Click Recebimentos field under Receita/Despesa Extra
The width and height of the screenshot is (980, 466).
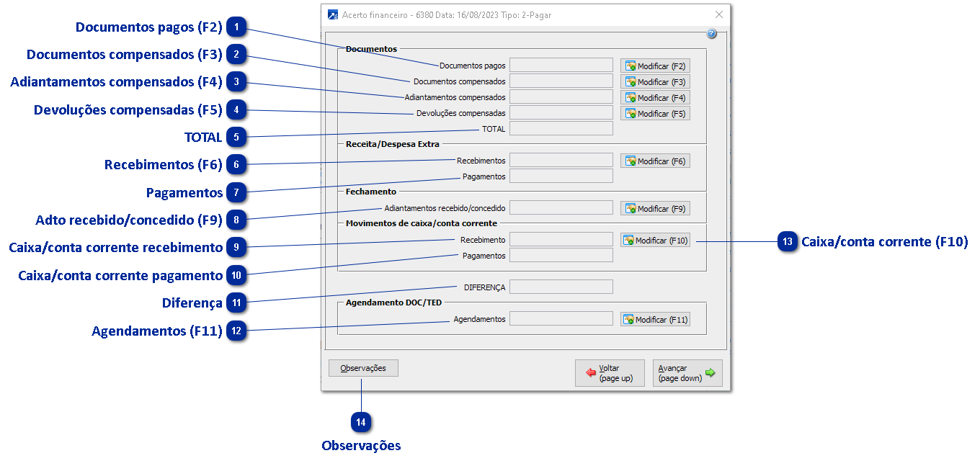tap(561, 161)
